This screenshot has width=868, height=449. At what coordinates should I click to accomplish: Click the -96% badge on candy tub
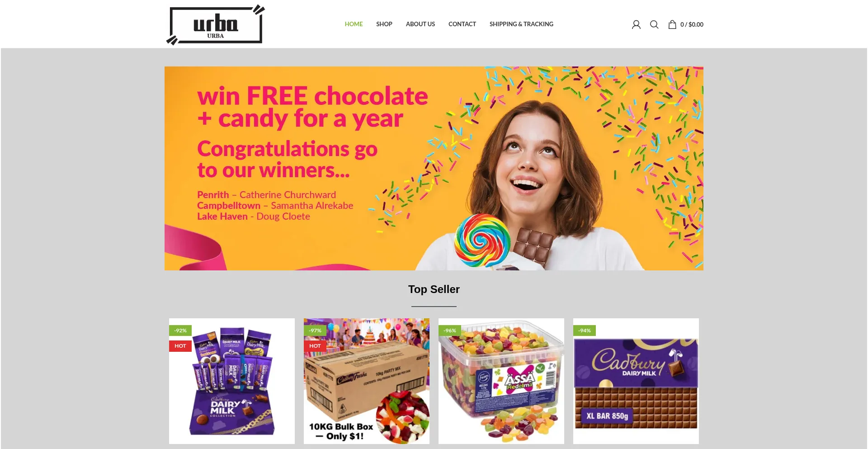click(450, 331)
